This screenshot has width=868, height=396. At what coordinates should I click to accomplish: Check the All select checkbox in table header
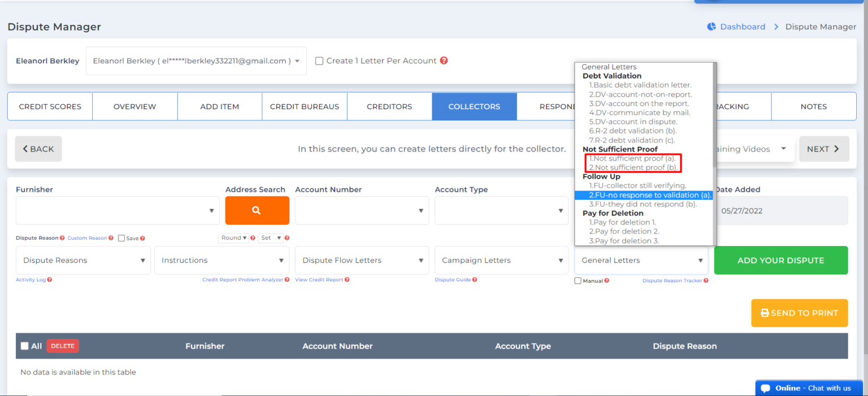point(24,346)
